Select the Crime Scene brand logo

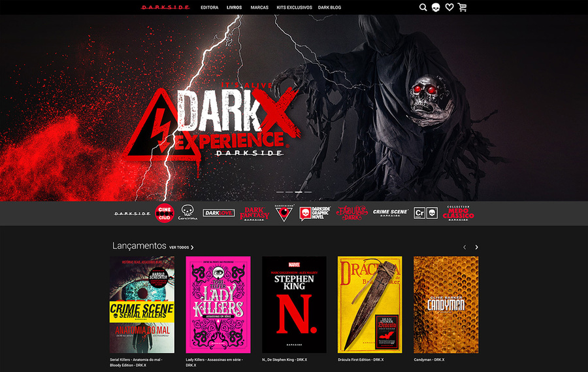click(391, 212)
